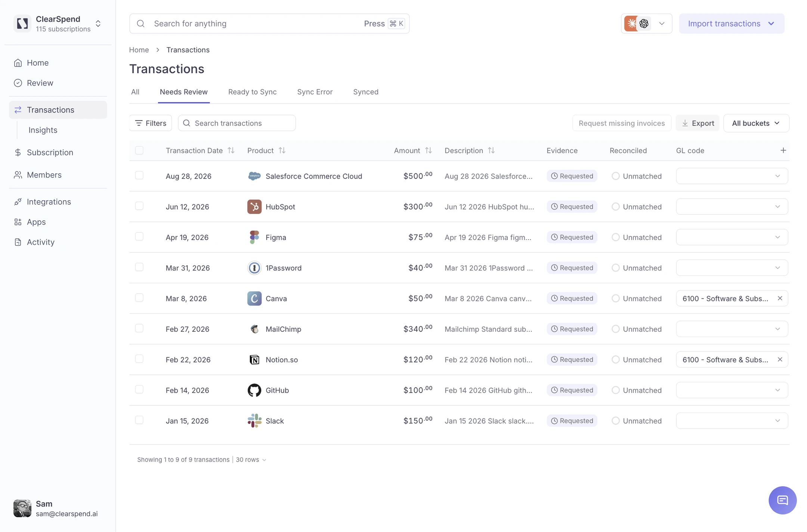Open the AI model selector dropdown
807x532 pixels.
pyautogui.click(x=647, y=24)
